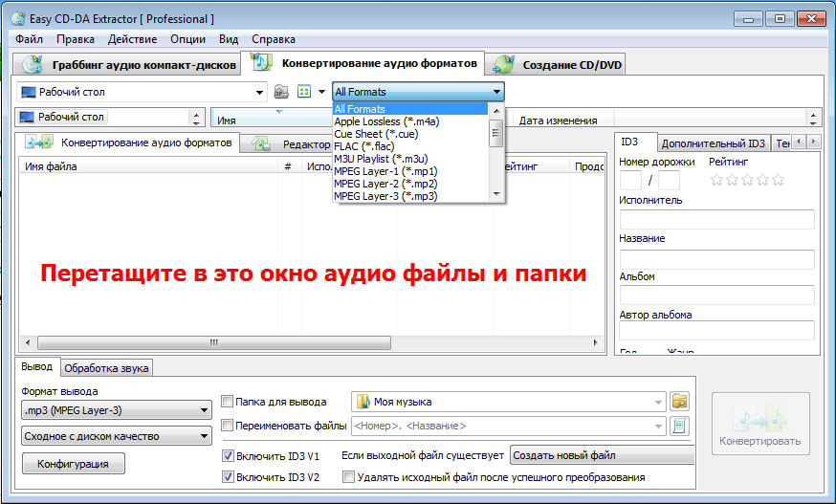Screen dimensions: 836x504
Task: Enable the Папка для вывода checkbox
Action: (x=227, y=401)
